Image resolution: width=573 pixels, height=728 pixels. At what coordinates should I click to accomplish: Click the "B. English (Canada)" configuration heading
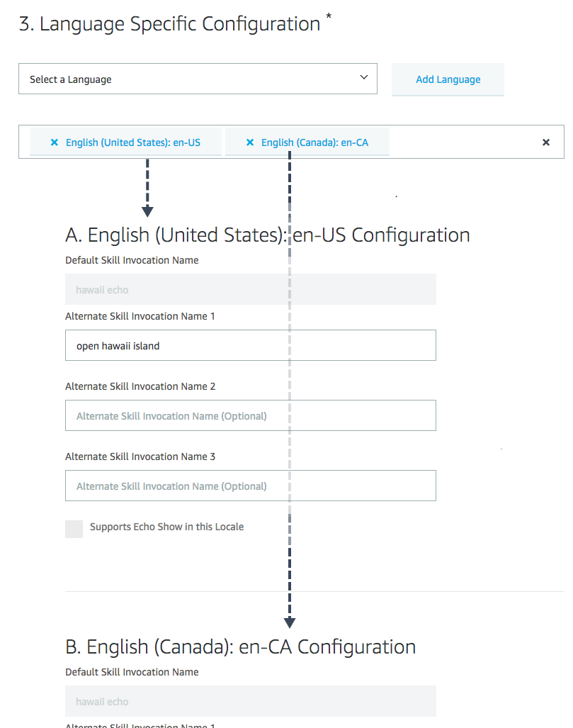(x=240, y=646)
